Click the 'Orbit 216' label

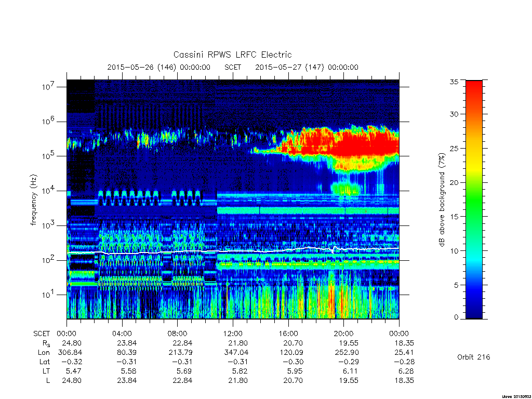[474, 357]
